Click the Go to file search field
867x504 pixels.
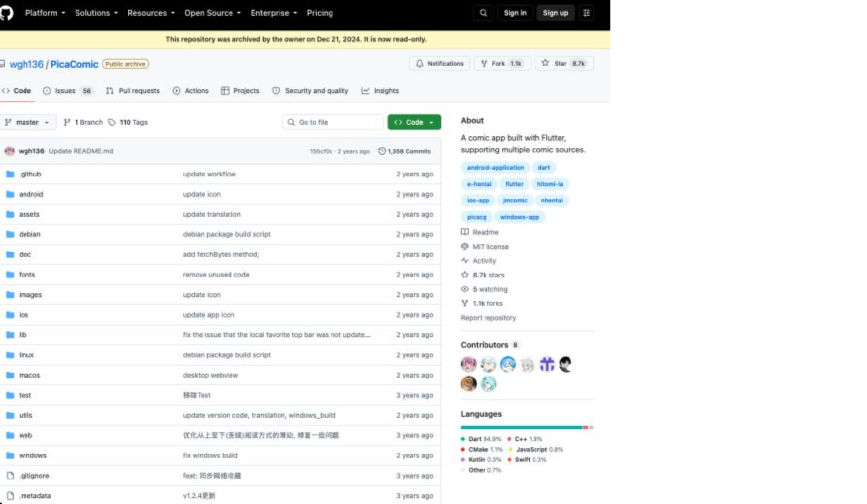[333, 122]
